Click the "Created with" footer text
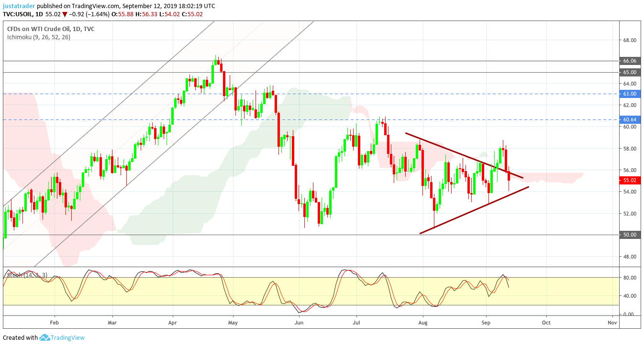644x346 pixels. pyautogui.click(x=20, y=338)
